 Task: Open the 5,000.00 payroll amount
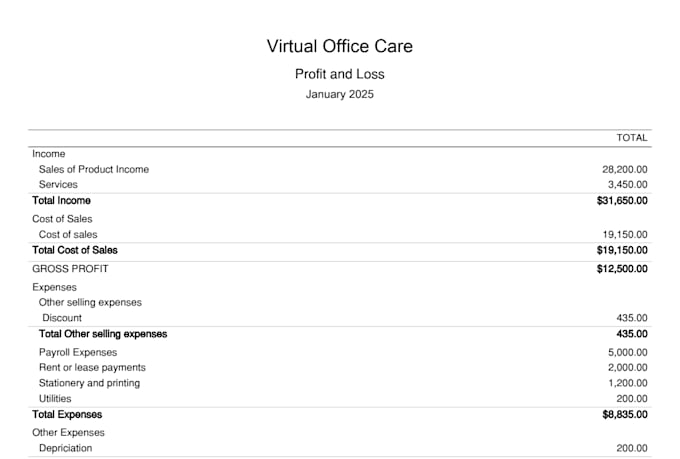[x=628, y=352]
